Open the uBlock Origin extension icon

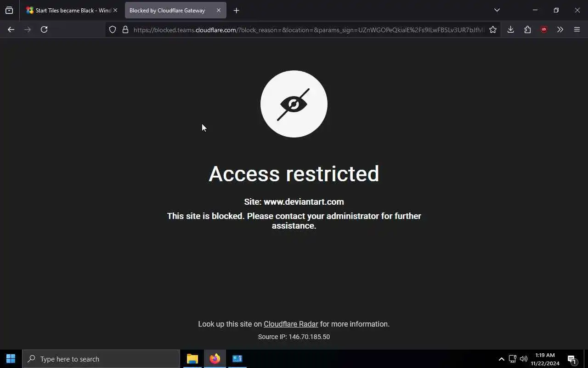544,29
